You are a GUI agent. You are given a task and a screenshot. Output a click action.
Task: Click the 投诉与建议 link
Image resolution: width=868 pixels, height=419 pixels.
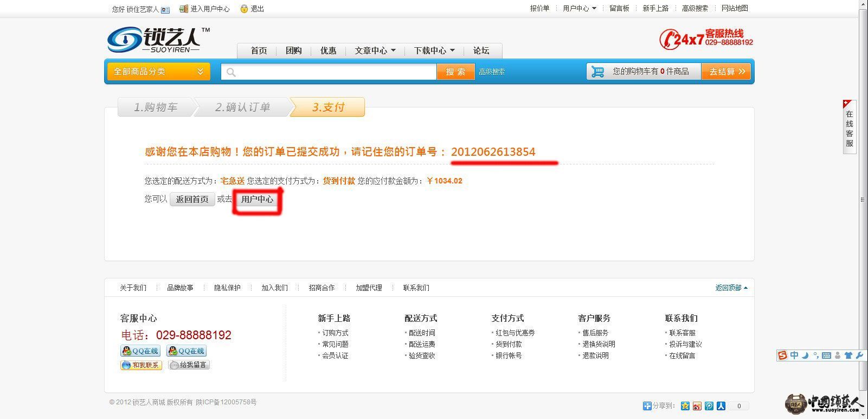[685, 344]
